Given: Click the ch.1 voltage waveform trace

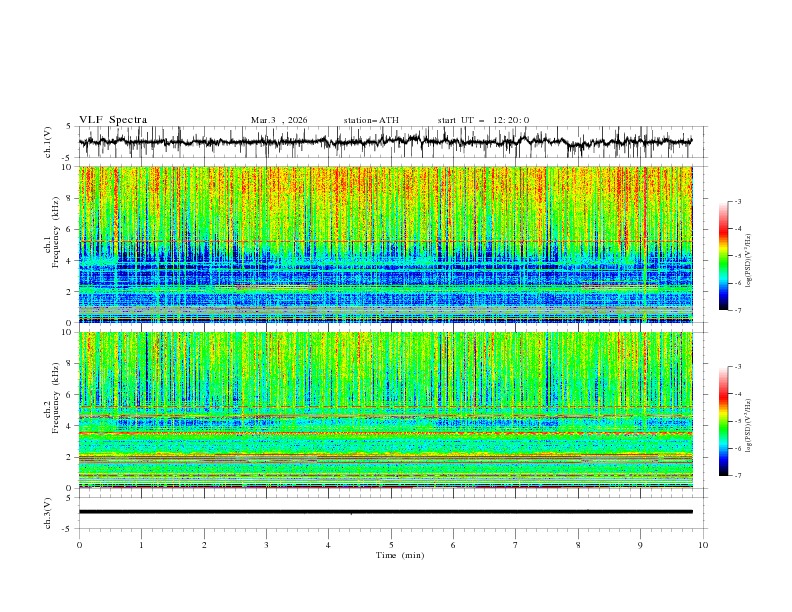Looking at the screenshot, I should pyautogui.click(x=385, y=142).
